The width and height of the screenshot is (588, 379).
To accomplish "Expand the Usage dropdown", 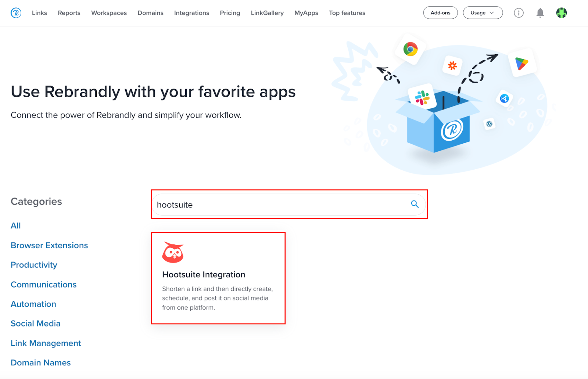I will pyautogui.click(x=483, y=13).
